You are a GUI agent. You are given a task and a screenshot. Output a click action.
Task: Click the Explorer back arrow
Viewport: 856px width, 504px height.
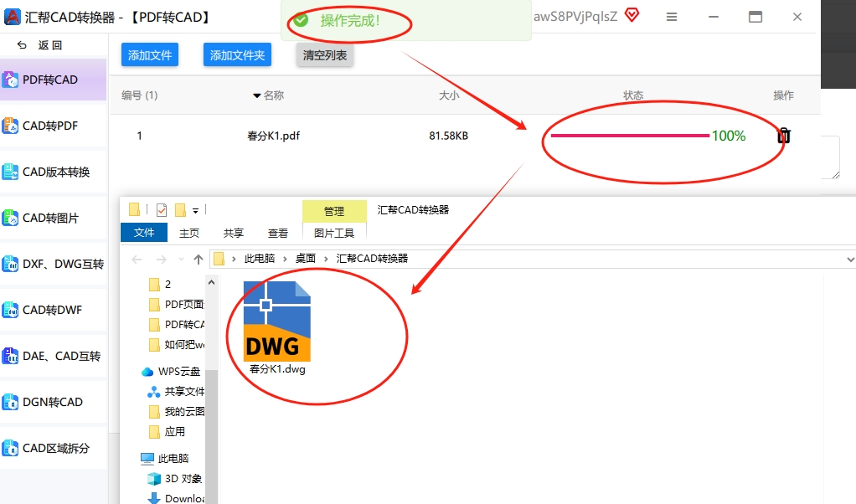tap(137, 259)
